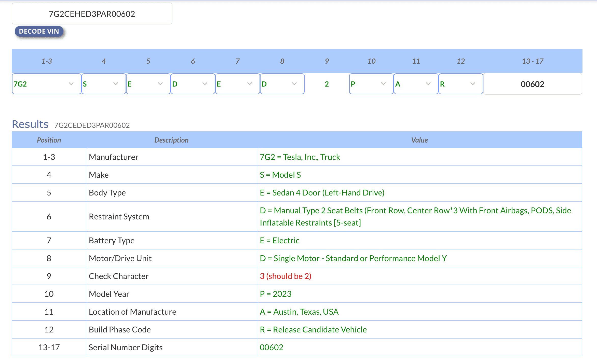Image resolution: width=597 pixels, height=364 pixels.
Task: Click position cell '13-17' in results table
Action: click(x=49, y=347)
